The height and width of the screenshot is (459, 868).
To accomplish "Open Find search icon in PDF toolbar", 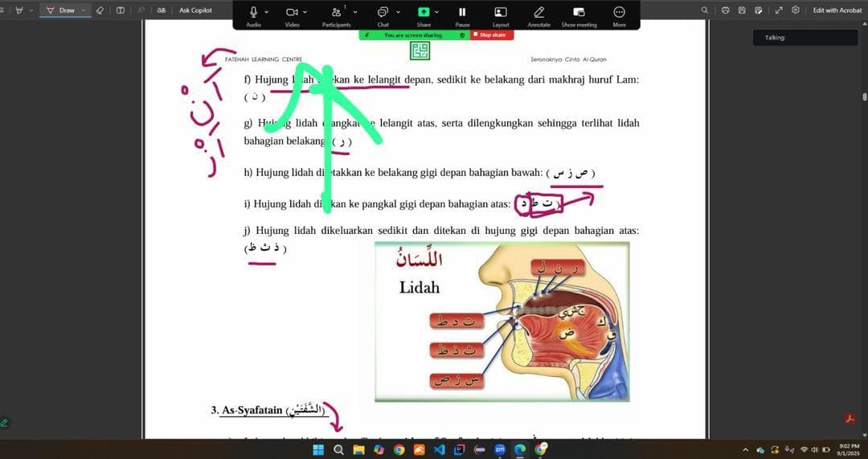I will click(705, 10).
